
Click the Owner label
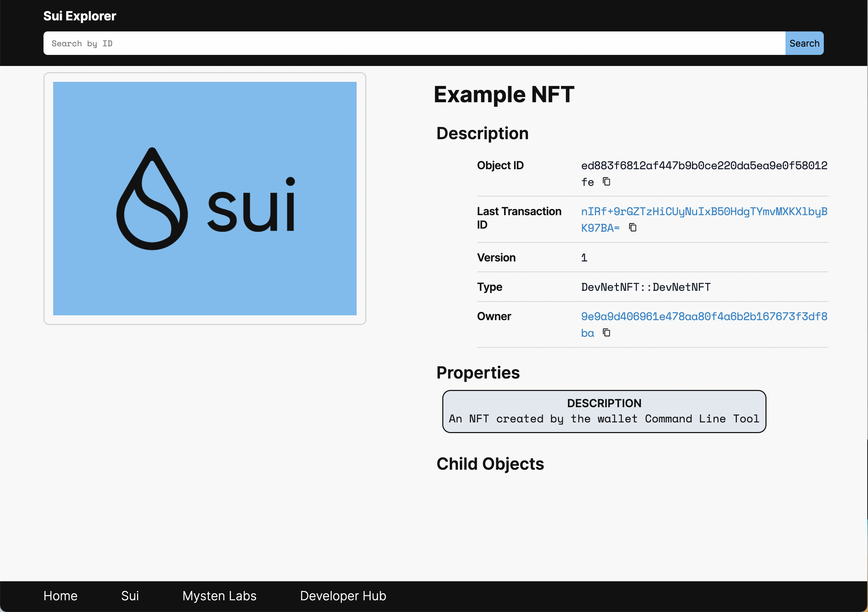coord(494,316)
